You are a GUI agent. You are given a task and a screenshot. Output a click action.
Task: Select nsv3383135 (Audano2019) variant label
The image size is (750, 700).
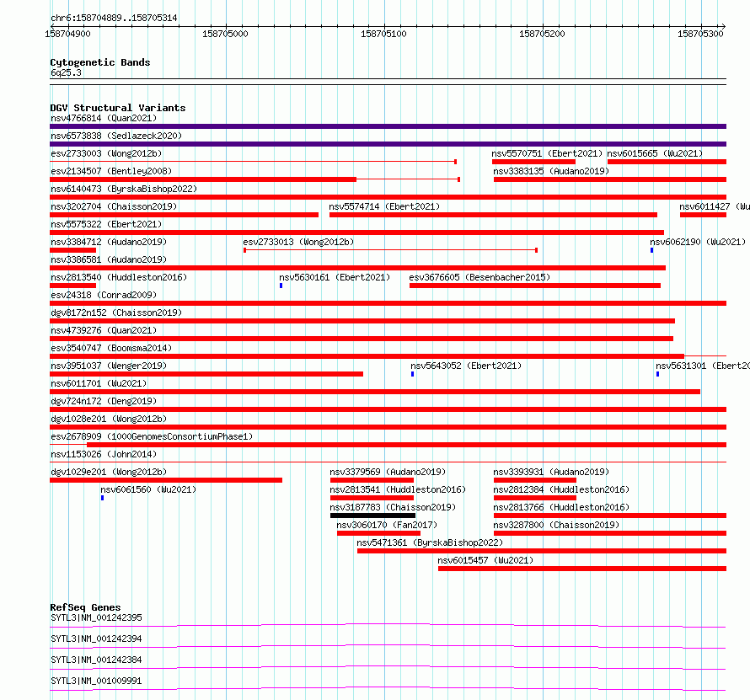point(551,171)
